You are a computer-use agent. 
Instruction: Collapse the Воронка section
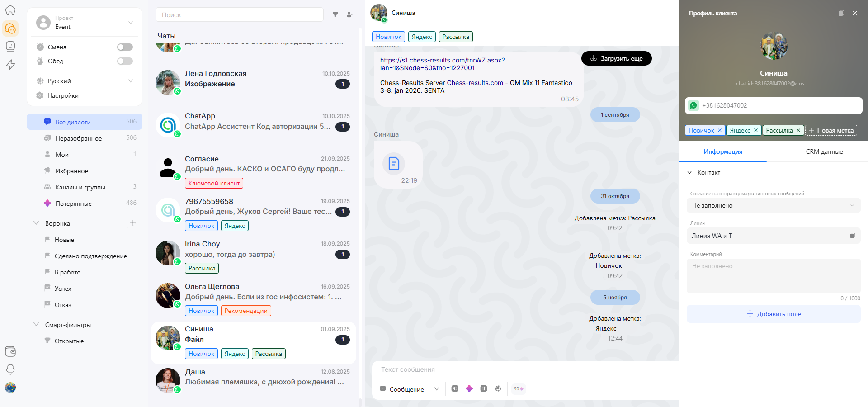click(x=37, y=223)
